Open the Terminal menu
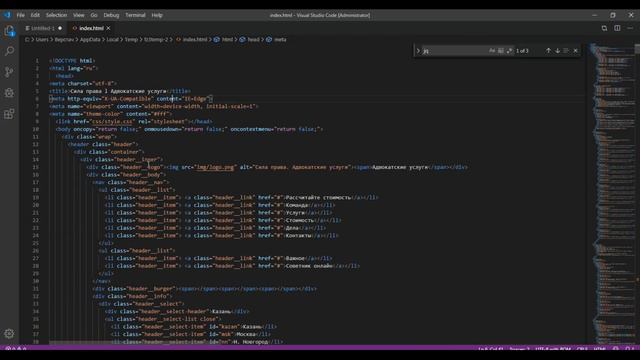640x360 pixels. point(135,15)
